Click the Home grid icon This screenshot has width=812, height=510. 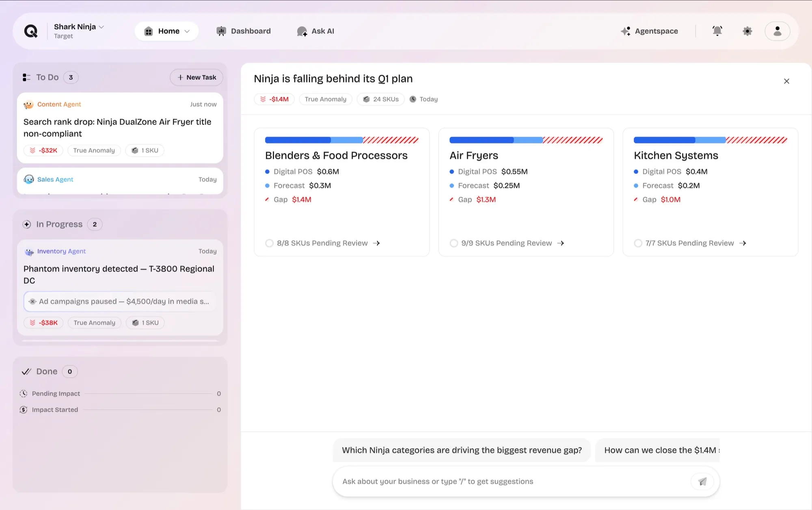(x=149, y=31)
